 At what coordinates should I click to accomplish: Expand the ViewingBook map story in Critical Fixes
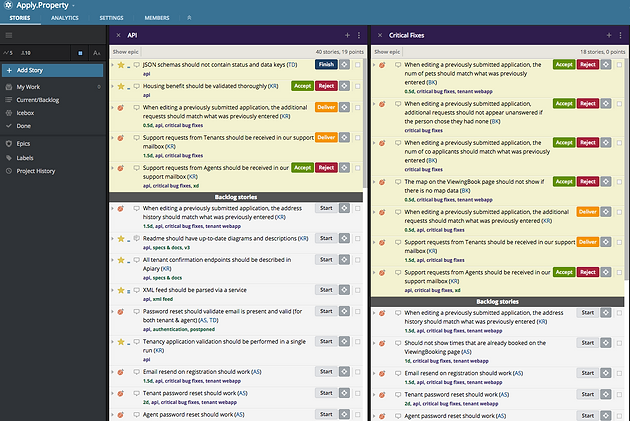[374, 182]
